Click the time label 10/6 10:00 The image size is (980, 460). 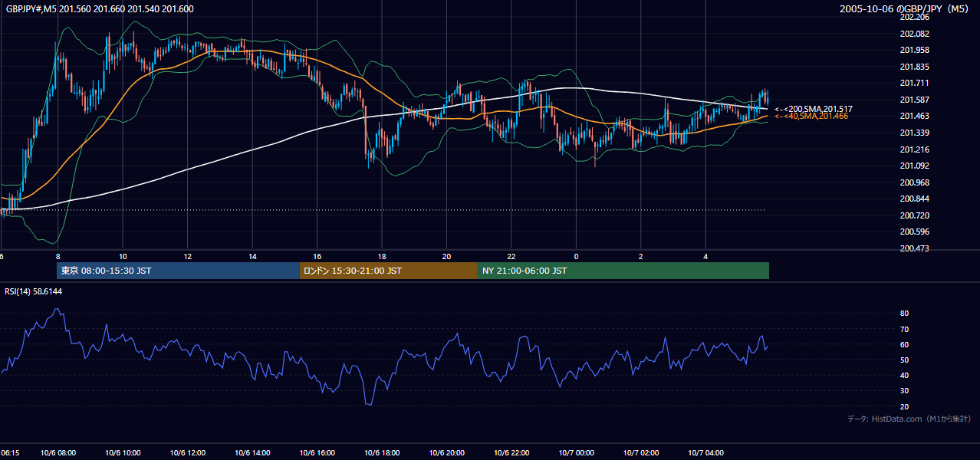pos(122,453)
